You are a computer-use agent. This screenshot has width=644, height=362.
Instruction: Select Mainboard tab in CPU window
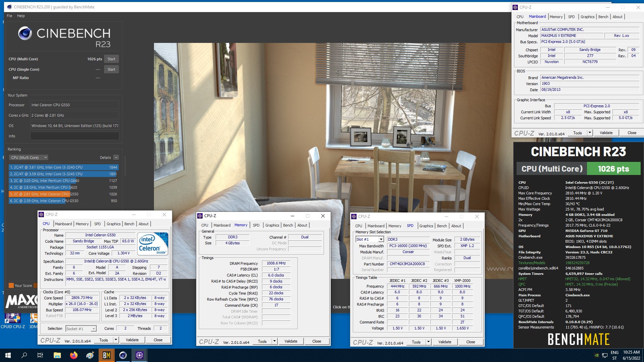click(63, 224)
